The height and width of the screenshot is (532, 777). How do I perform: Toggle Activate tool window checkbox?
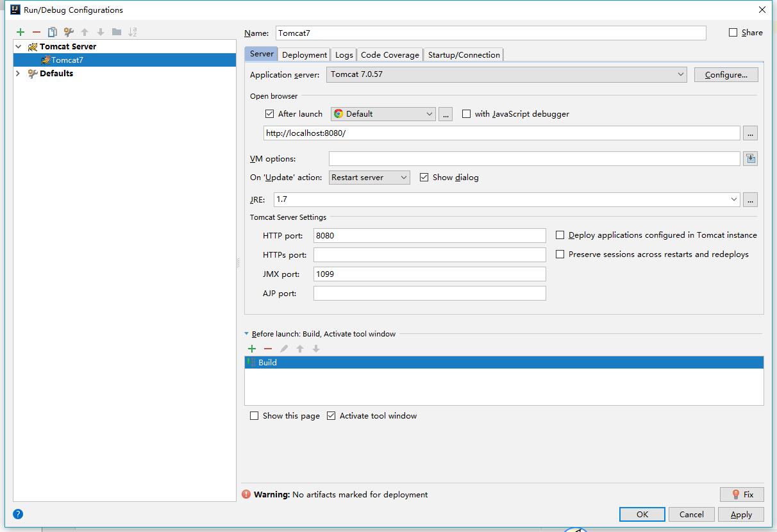coord(331,416)
